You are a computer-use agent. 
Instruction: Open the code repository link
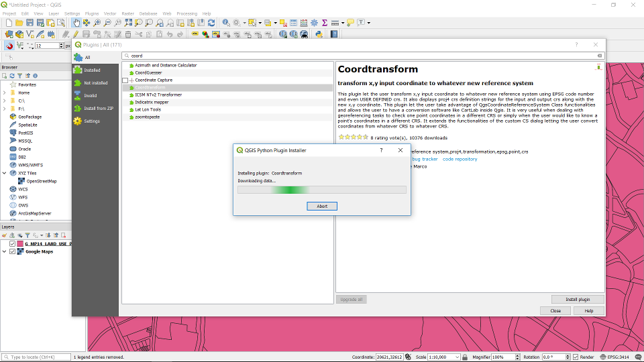(460, 159)
